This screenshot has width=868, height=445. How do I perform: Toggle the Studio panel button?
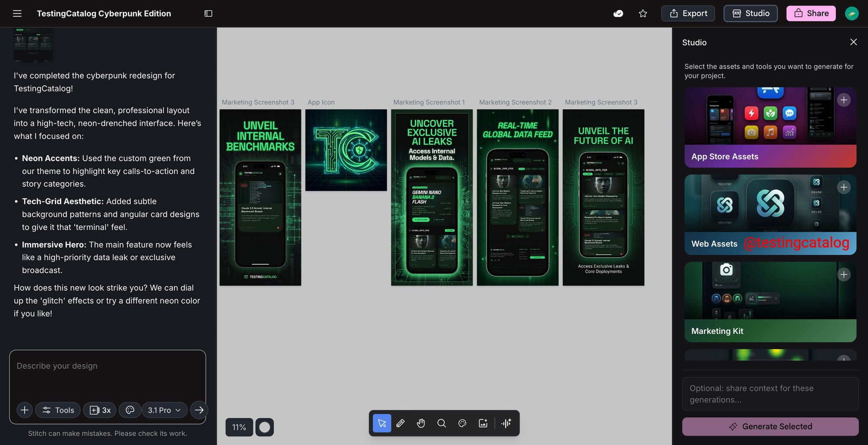point(750,13)
